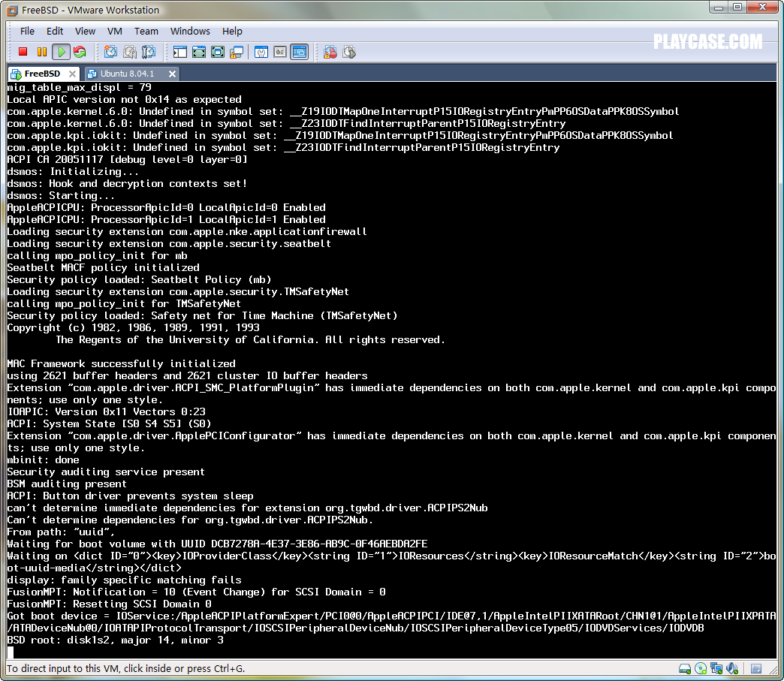Screen dimensions: 784x681
Task: Click the 'dsmos: Starting...' line
Action: tap(61, 195)
